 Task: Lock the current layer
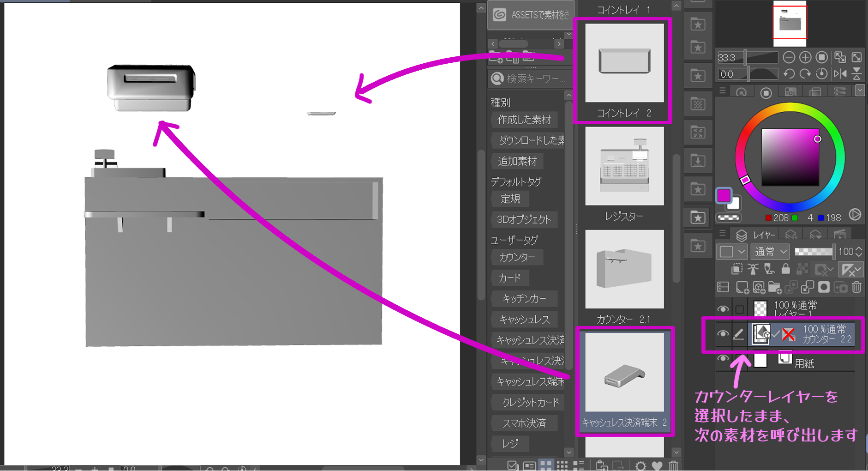[x=785, y=269]
